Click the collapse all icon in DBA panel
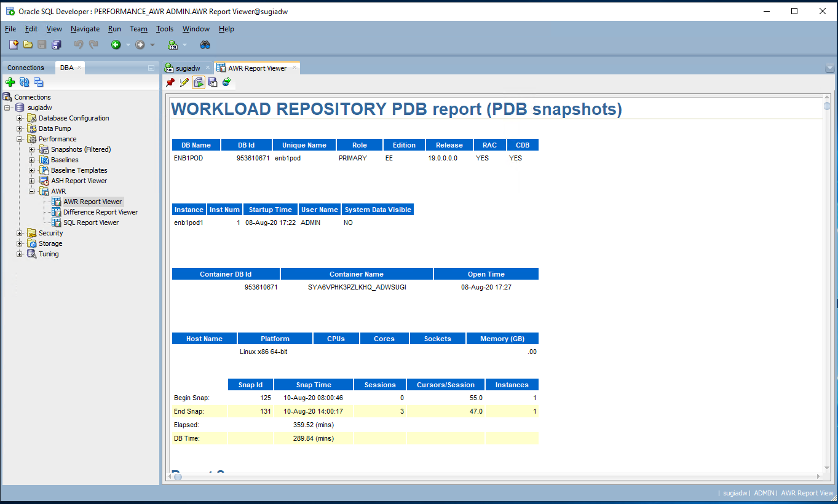This screenshot has height=504, width=838. pyautogui.click(x=39, y=82)
